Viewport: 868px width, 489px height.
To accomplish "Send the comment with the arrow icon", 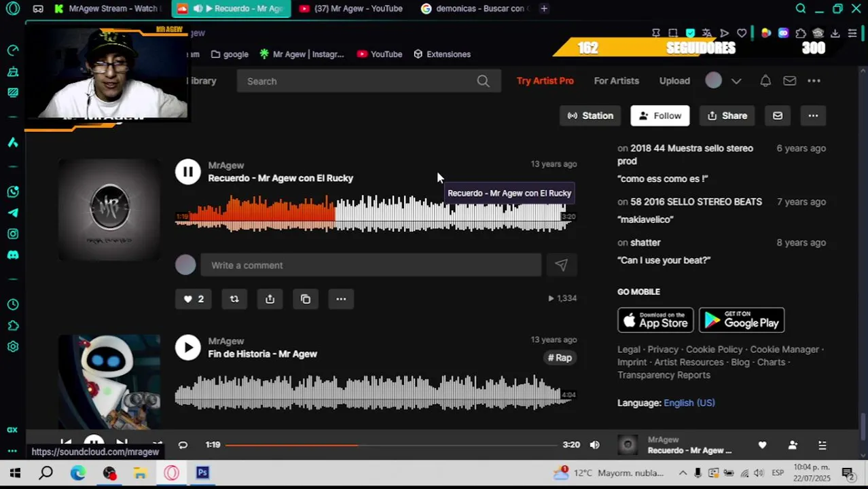I will 561,266.
